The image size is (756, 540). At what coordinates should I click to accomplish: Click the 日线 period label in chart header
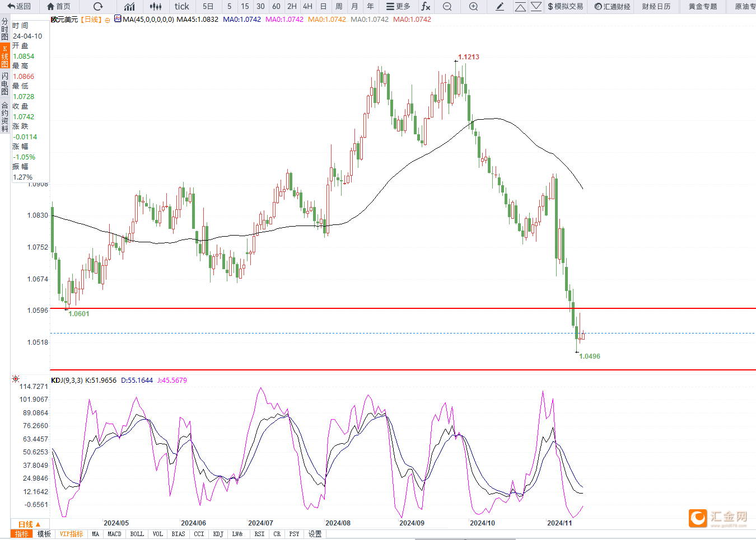pos(91,19)
